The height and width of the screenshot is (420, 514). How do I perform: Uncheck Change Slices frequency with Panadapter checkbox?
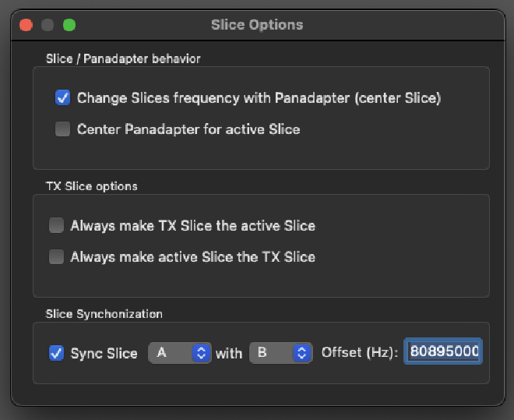[x=63, y=98]
